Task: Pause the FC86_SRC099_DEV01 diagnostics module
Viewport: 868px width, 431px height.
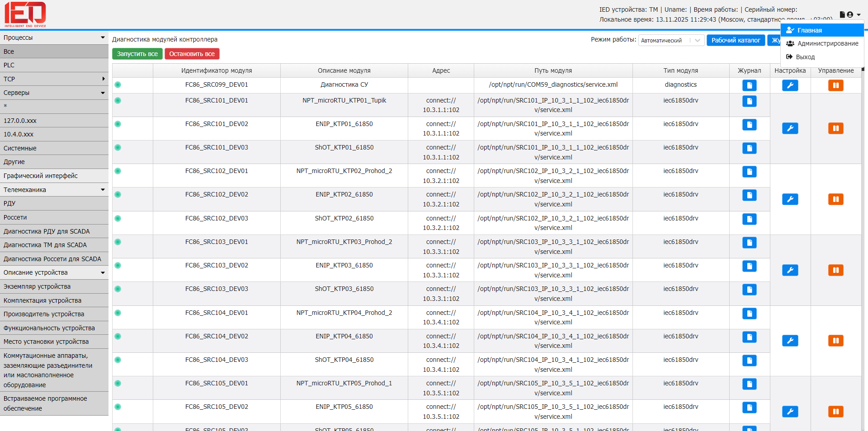Action: pos(835,85)
